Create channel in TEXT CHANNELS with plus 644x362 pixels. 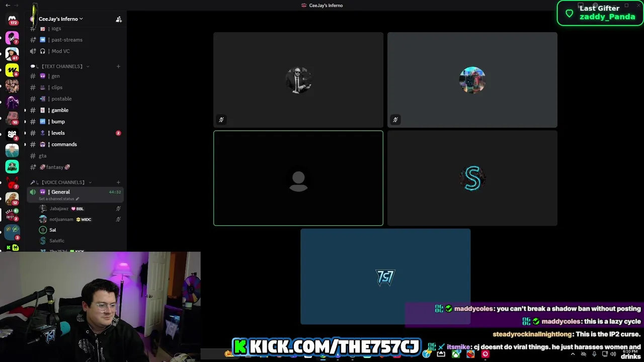[118, 66]
